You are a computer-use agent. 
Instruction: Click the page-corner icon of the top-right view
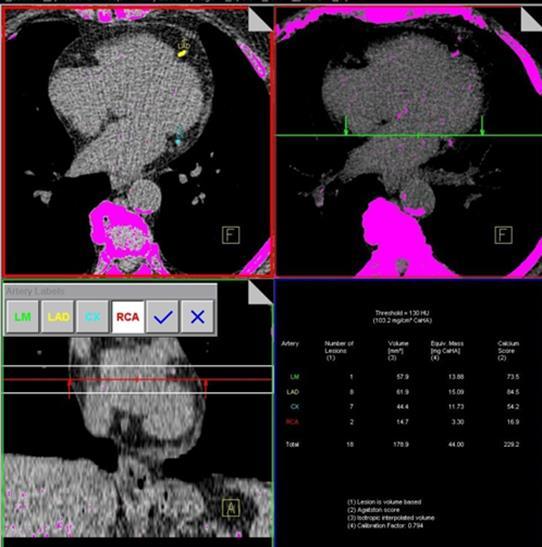[x=531, y=20]
